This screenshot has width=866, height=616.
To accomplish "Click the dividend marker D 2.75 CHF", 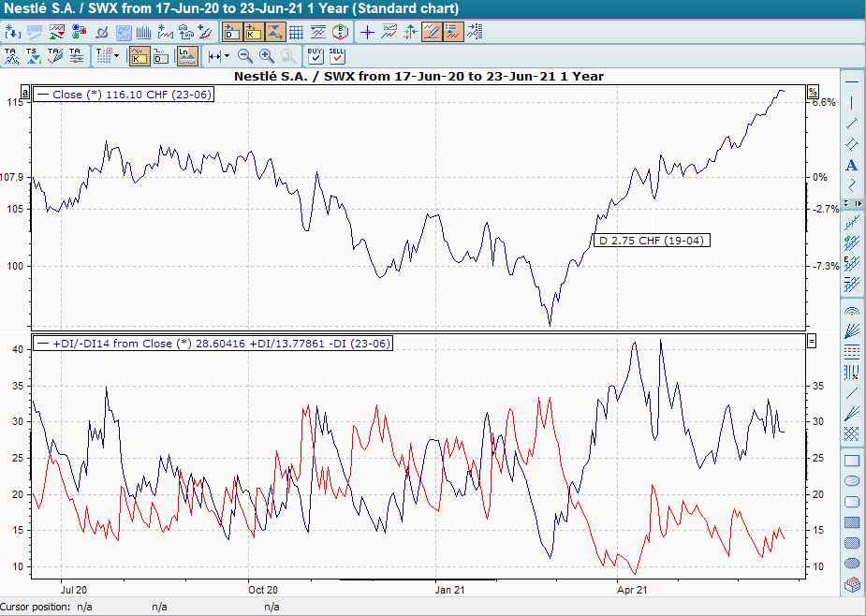I will (653, 240).
